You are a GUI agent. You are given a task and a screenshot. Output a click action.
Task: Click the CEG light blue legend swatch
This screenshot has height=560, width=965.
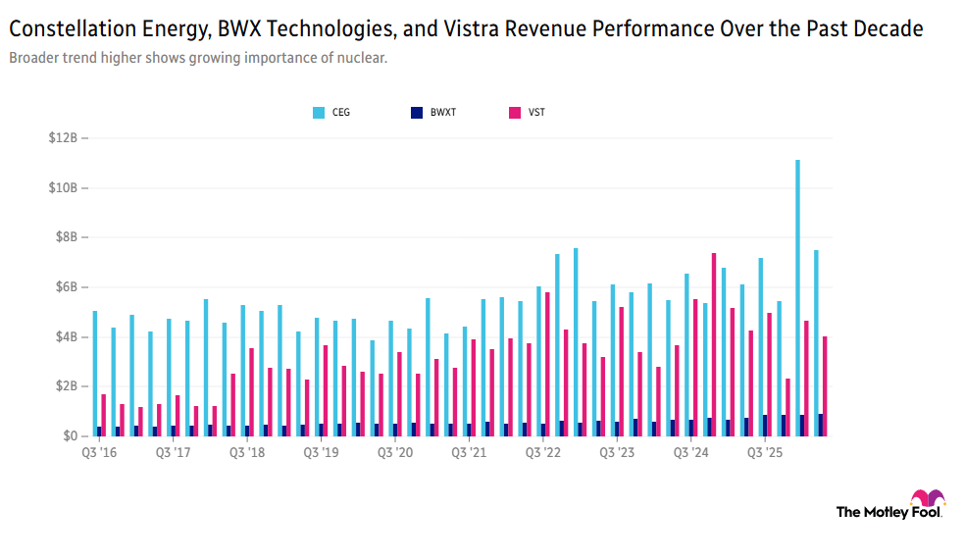pyautogui.click(x=318, y=113)
